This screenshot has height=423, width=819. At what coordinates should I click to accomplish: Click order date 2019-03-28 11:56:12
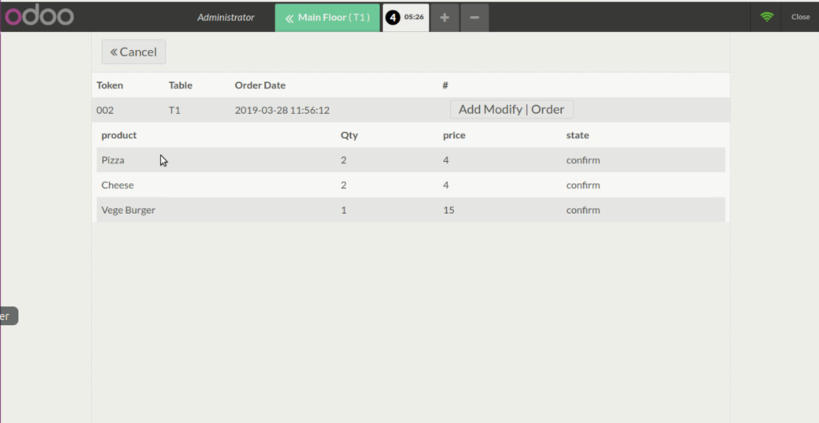[x=282, y=110]
